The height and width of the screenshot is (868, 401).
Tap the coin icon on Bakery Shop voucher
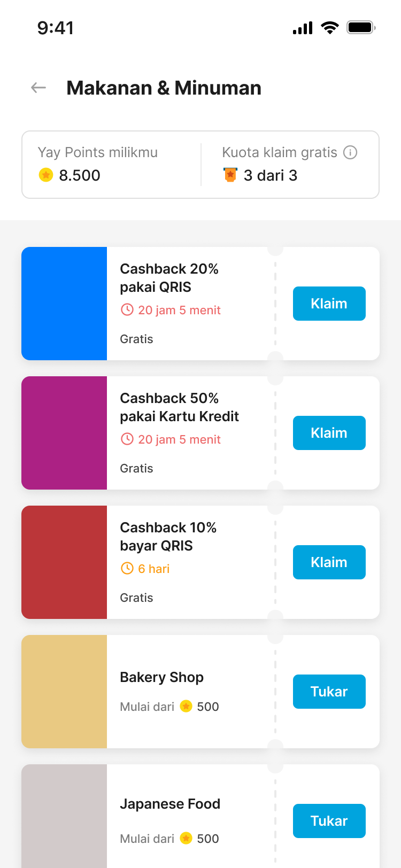(186, 706)
